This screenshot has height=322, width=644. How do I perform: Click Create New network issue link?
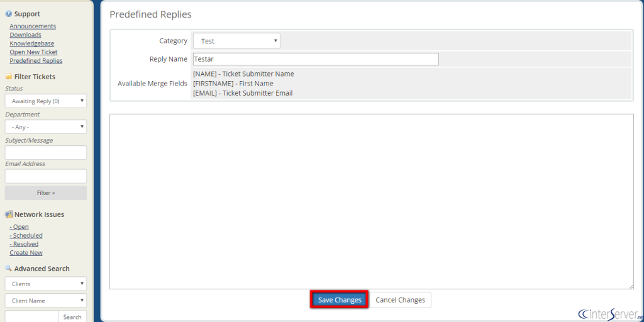coord(26,253)
